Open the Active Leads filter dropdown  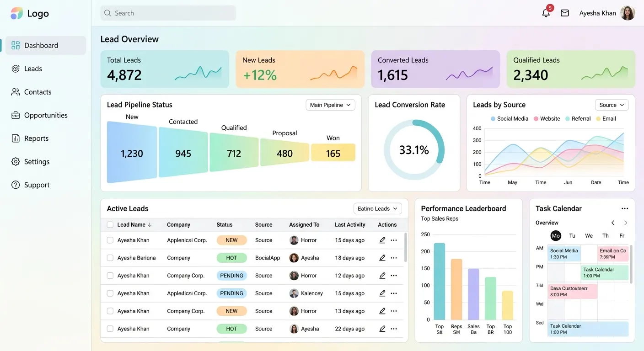point(378,208)
